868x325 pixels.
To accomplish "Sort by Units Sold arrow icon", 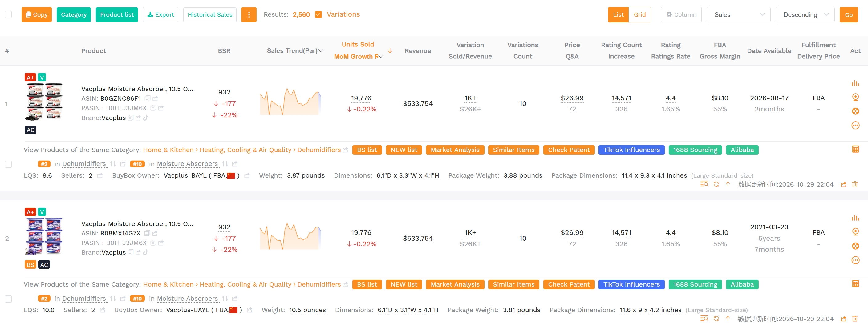I will click(390, 51).
